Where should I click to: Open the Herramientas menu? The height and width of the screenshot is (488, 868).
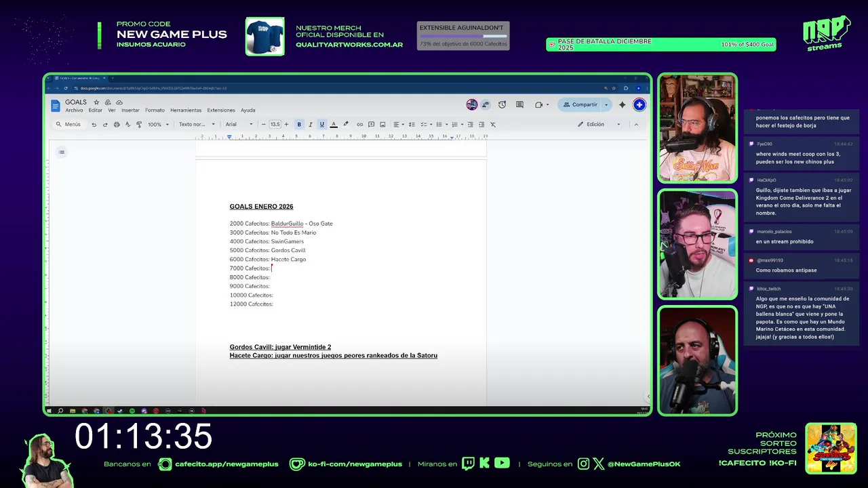point(186,110)
